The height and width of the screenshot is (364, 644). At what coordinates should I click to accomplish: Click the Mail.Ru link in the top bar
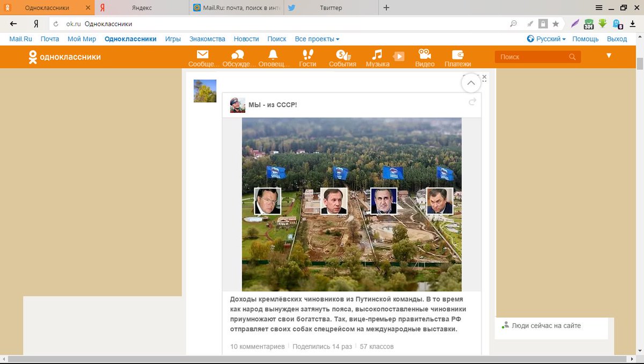21,39
